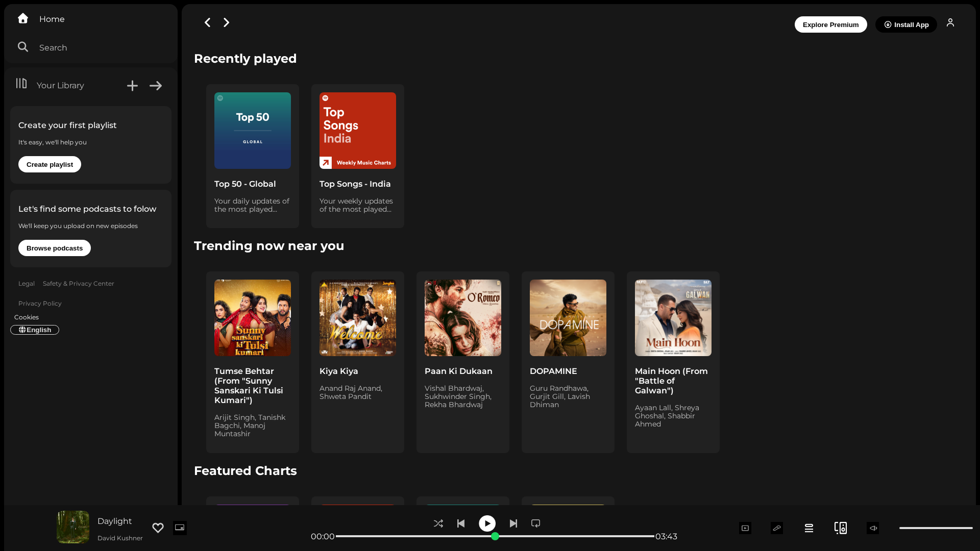Open Safety & Privacy Center link

[x=79, y=284]
